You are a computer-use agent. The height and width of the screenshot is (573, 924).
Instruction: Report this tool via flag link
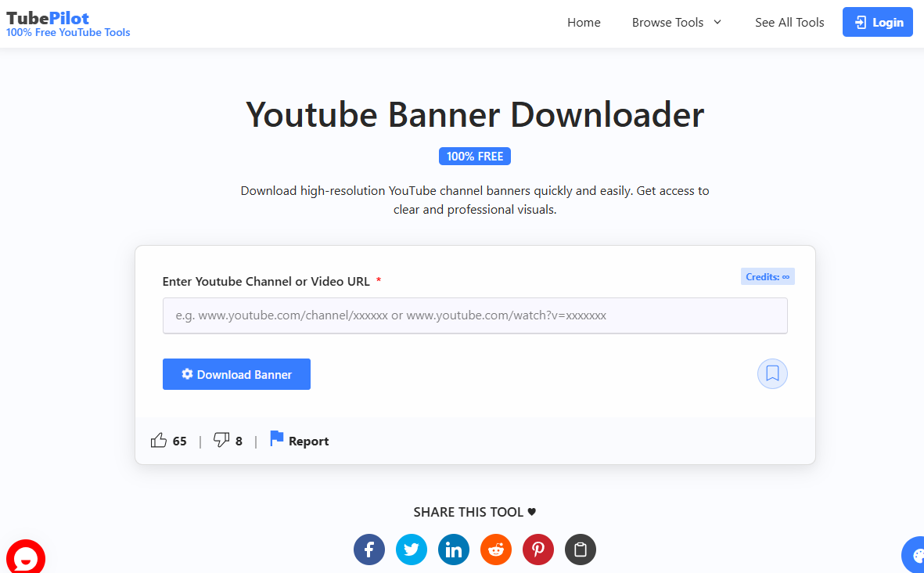coord(300,441)
